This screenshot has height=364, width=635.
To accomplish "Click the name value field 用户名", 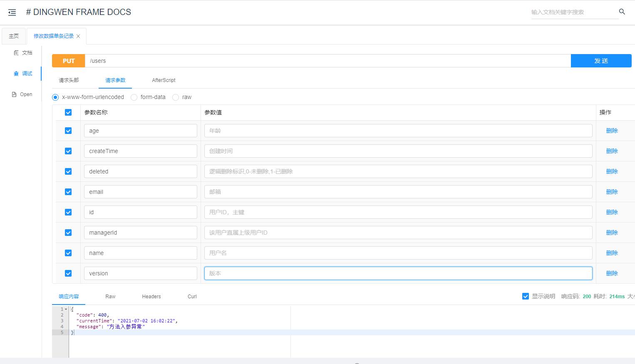I will pyautogui.click(x=398, y=253).
